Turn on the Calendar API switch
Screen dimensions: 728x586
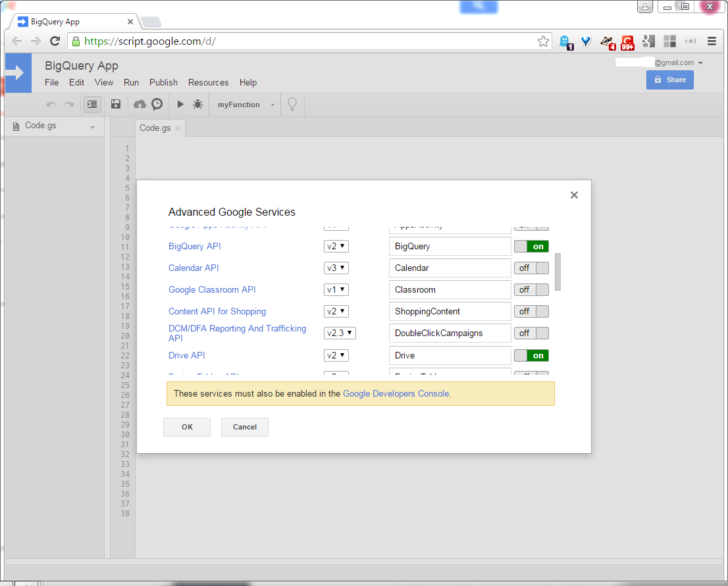[531, 268]
